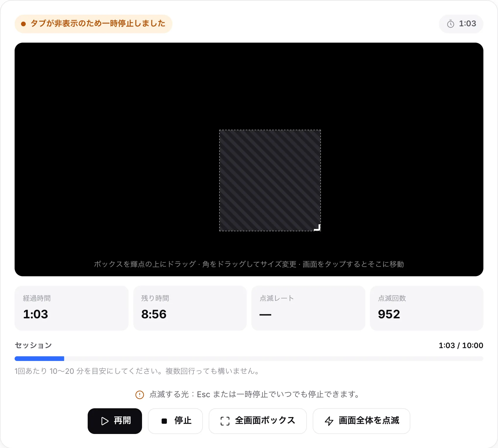Click the timer pill showing 1:03
The image size is (498, 448).
coord(461,24)
